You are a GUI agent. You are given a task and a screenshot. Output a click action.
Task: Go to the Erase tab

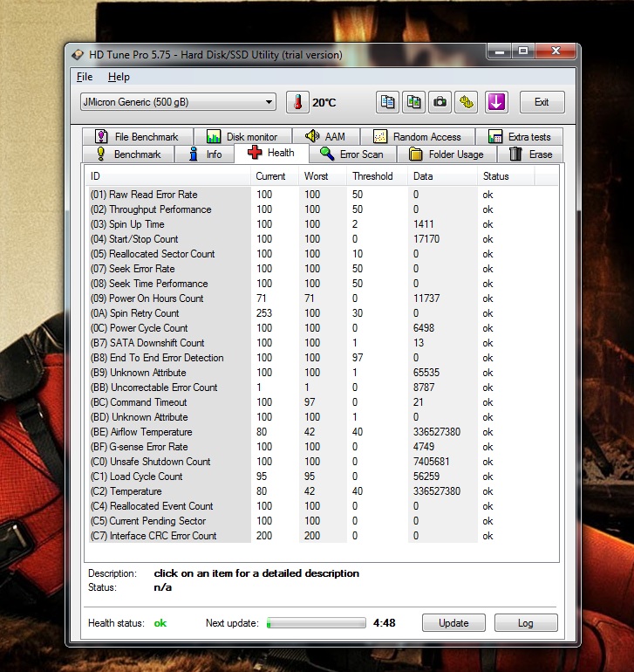point(530,154)
